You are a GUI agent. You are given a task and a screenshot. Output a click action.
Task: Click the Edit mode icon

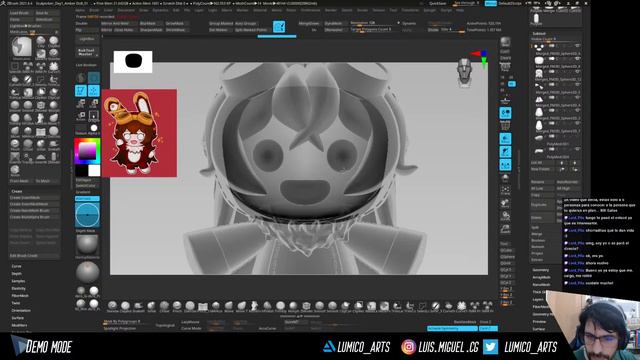[81, 91]
